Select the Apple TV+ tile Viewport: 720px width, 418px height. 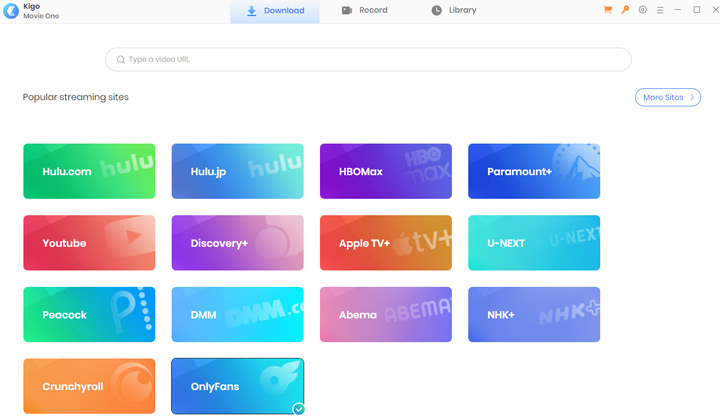pyautogui.click(x=386, y=243)
